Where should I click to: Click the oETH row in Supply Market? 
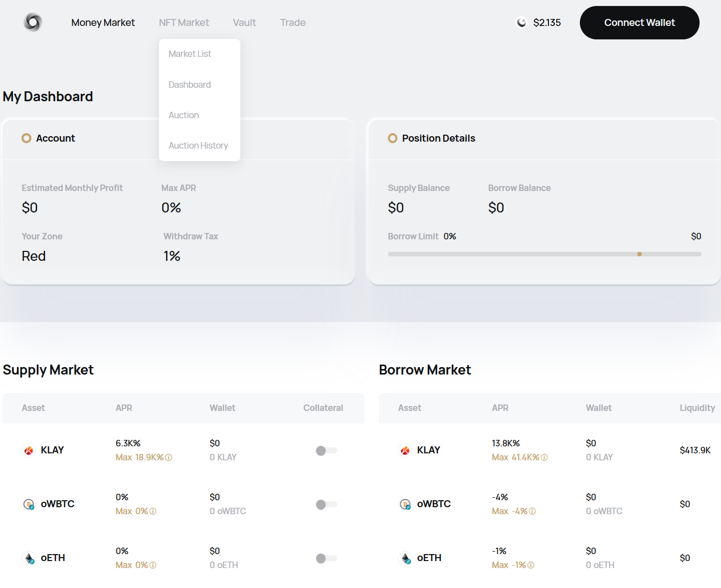(x=183, y=558)
